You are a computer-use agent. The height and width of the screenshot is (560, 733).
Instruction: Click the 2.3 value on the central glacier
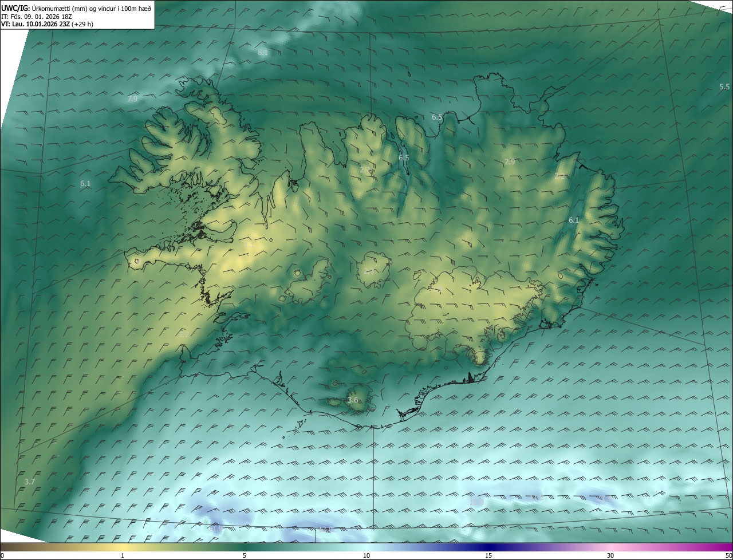click(369, 271)
